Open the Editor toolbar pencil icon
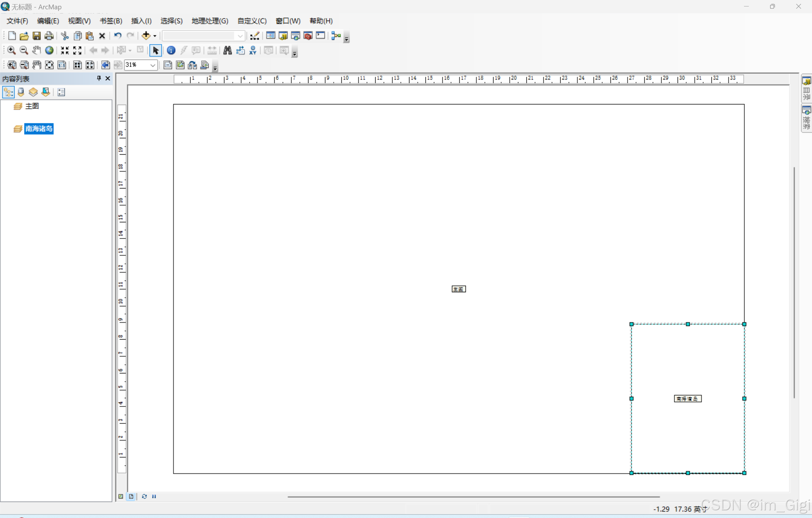Screen dimensions: 812x518 (x=255, y=35)
